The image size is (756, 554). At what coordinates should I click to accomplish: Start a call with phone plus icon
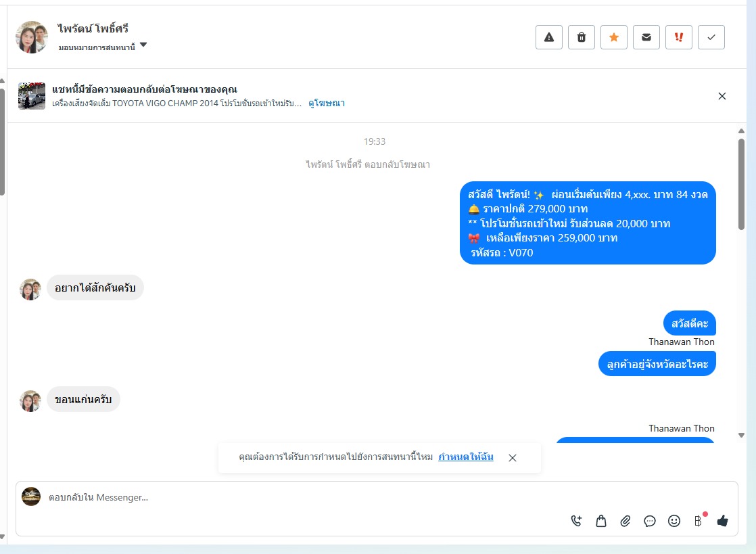pyautogui.click(x=576, y=521)
